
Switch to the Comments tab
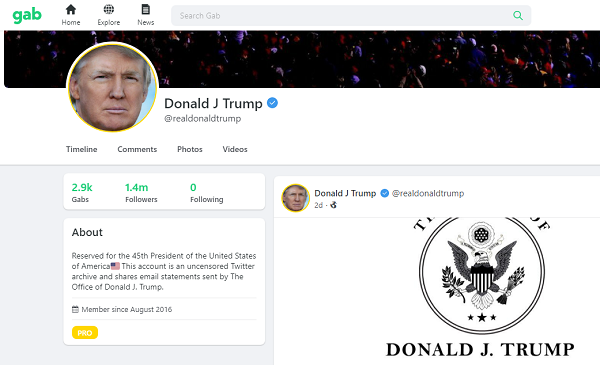pos(137,149)
